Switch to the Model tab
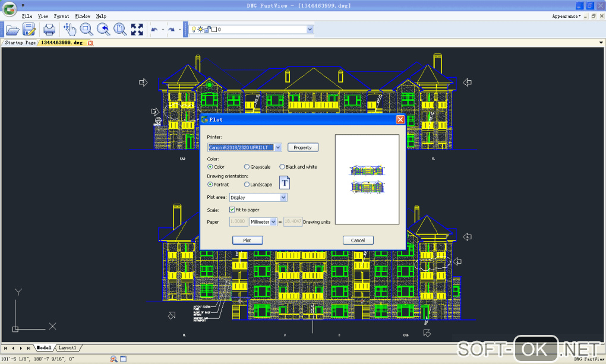This screenshot has height=364, width=606. [x=44, y=348]
